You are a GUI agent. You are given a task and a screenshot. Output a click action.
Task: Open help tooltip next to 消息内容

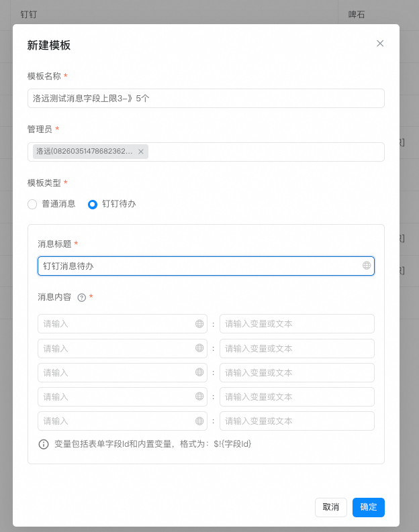tap(82, 297)
